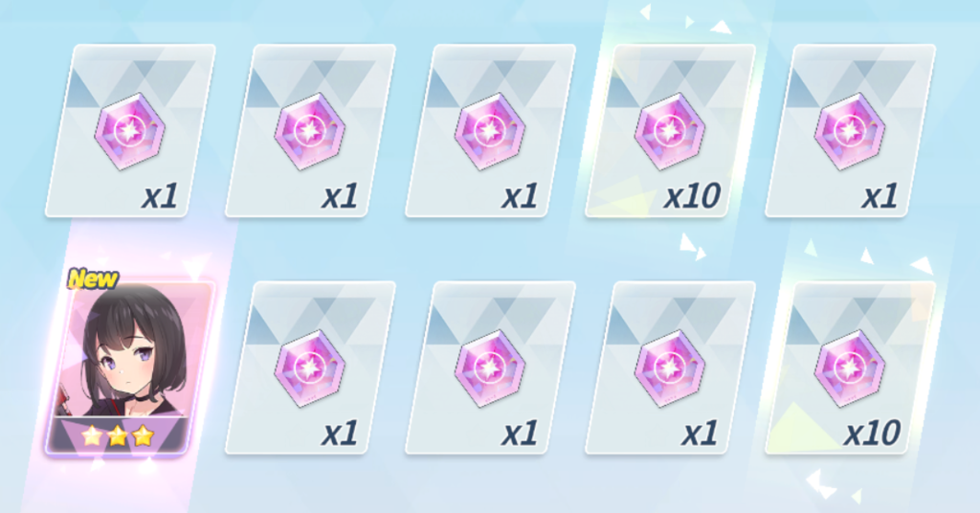Tap the x1 count on the third top-row card

(x=520, y=197)
